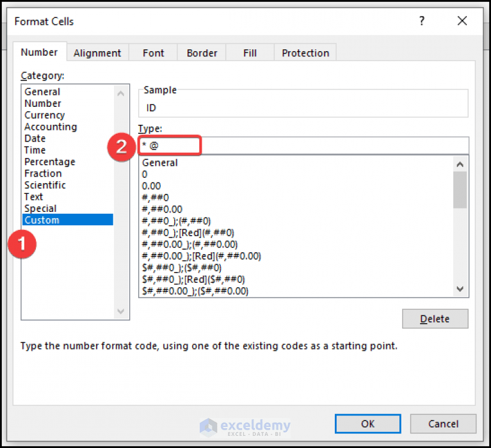Click format code list scroll-up arrow
This screenshot has height=448, width=491.
point(460,164)
